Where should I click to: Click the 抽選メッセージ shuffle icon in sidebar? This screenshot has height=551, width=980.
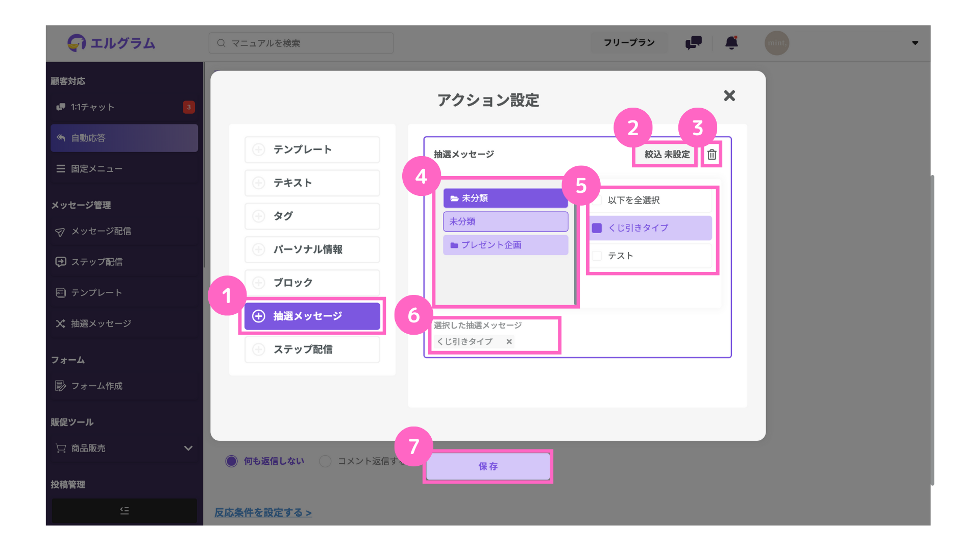coord(60,323)
